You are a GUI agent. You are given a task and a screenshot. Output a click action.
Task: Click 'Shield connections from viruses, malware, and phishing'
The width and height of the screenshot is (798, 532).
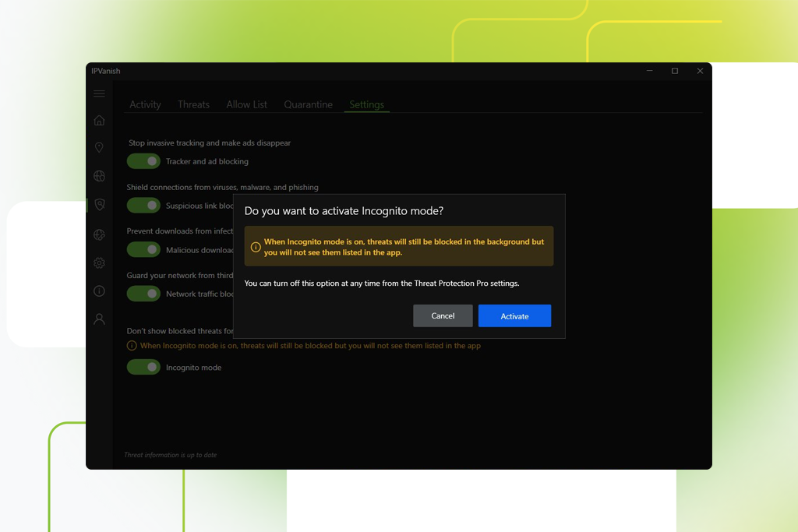pos(222,187)
